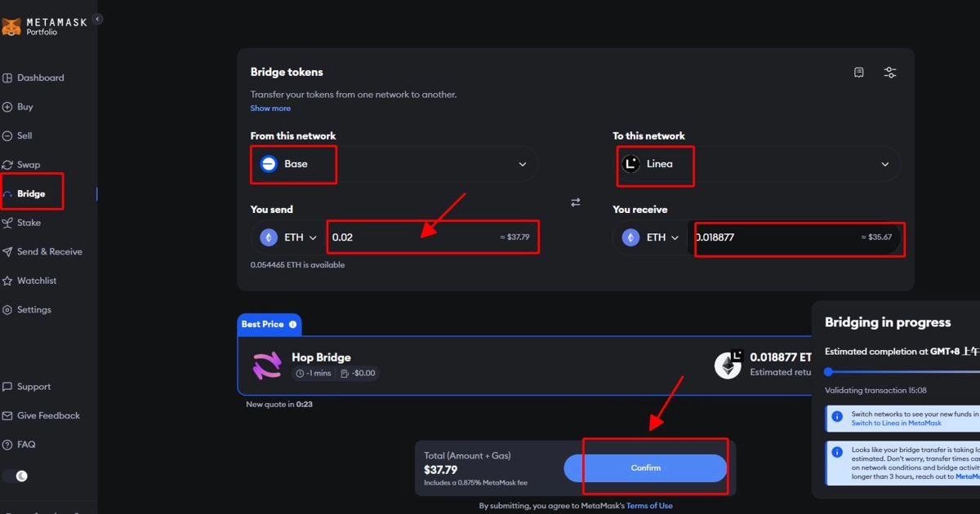Toggle dark mode switch

(16, 476)
